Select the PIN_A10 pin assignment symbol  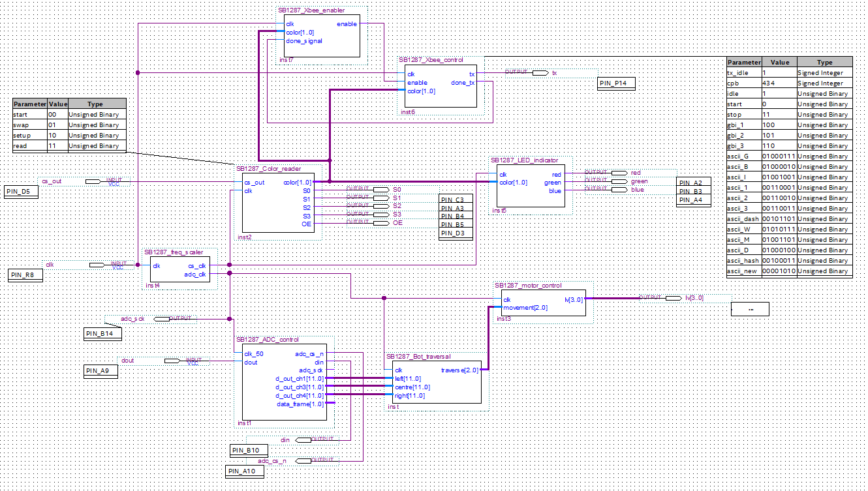pyautogui.click(x=244, y=471)
